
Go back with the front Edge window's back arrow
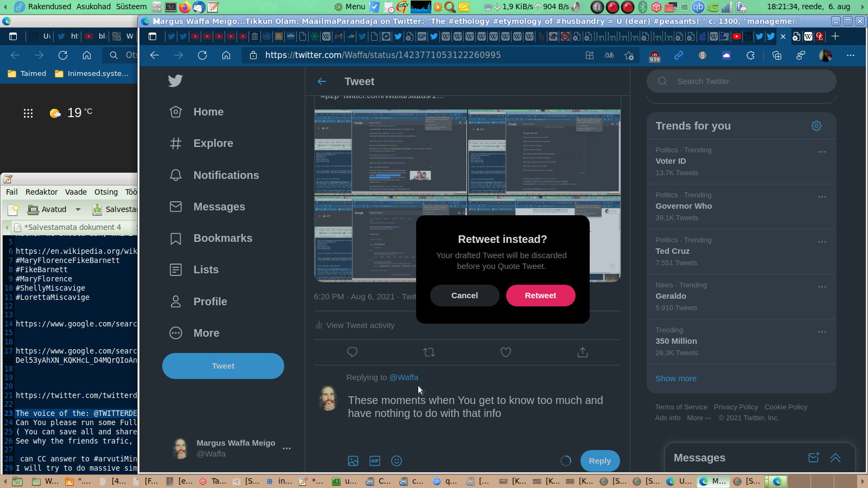click(x=155, y=55)
